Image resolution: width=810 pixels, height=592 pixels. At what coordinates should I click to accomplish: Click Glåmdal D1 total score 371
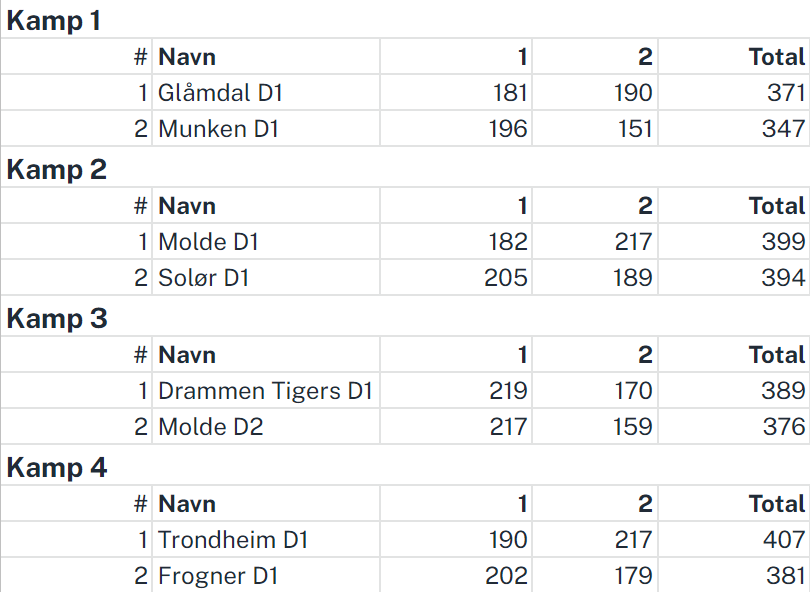coord(786,93)
